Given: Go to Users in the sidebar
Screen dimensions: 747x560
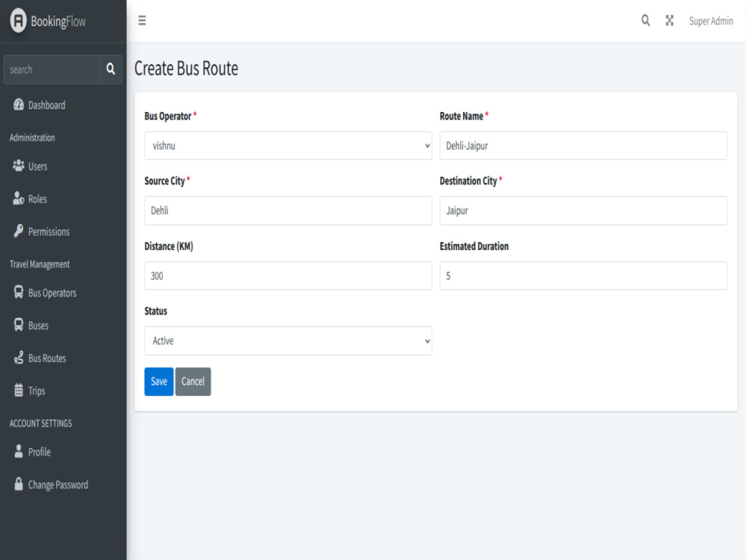Looking at the screenshot, I should click(x=63, y=167).
